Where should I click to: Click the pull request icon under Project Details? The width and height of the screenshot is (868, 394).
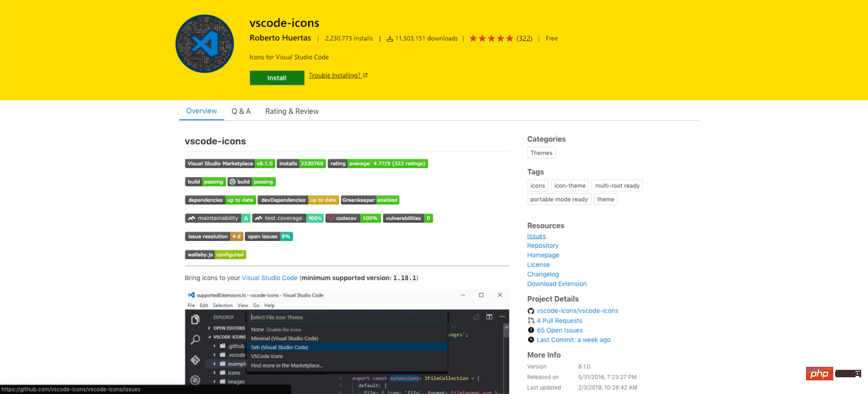coord(531,321)
